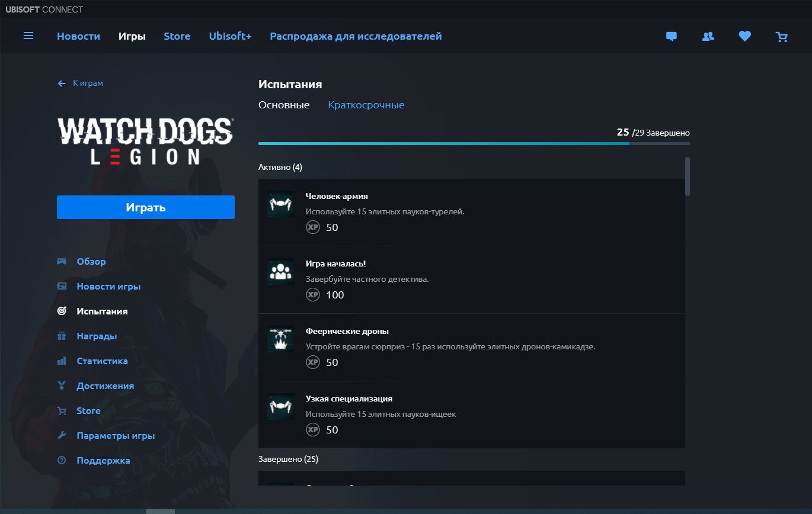The width and height of the screenshot is (812, 514).
Task: Open the shopping cart icon
Action: [x=782, y=37]
